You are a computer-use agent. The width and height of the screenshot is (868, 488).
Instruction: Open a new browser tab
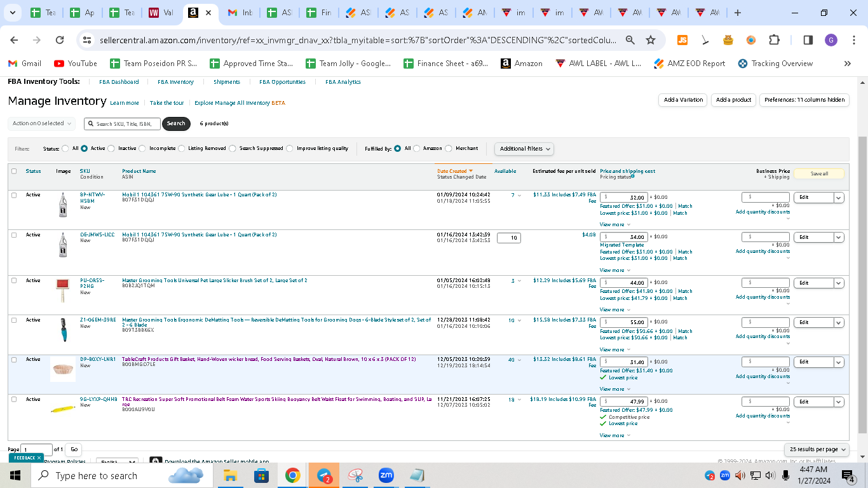point(737,13)
